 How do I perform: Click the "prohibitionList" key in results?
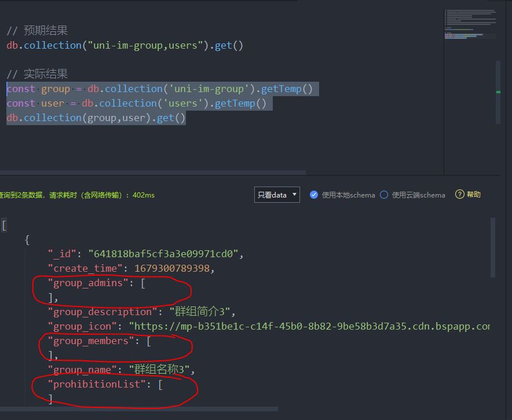(97, 385)
